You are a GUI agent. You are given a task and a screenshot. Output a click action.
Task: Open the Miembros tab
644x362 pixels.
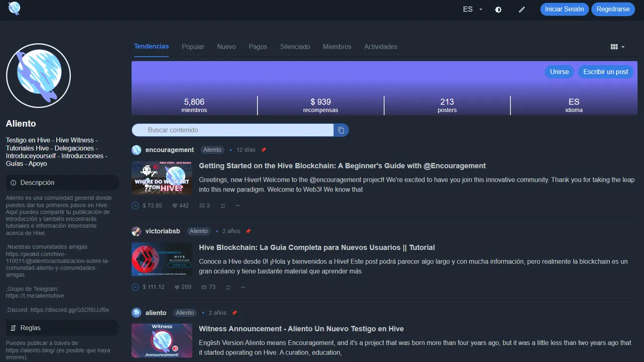pyautogui.click(x=337, y=47)
